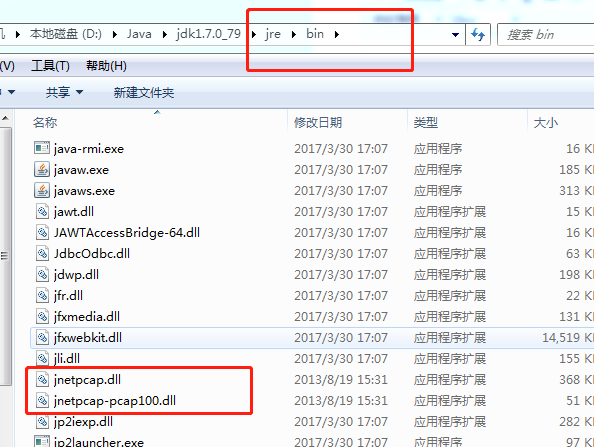The width and height of the screenshot is (594, 447).
Task: Click the jnetpcap.dll file icon
Action: pos(42,380)
